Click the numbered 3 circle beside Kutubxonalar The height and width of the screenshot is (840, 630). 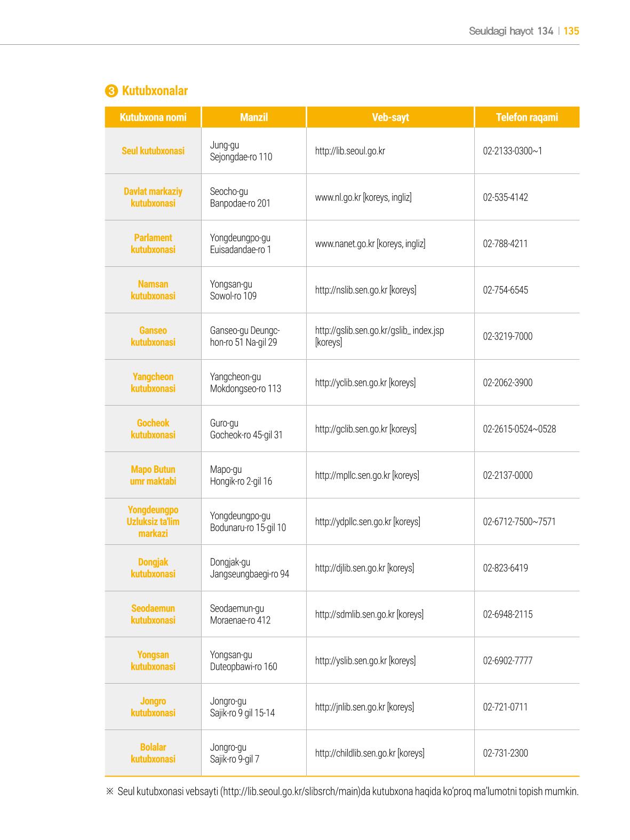pyautogui.click(x=111, y=91)
